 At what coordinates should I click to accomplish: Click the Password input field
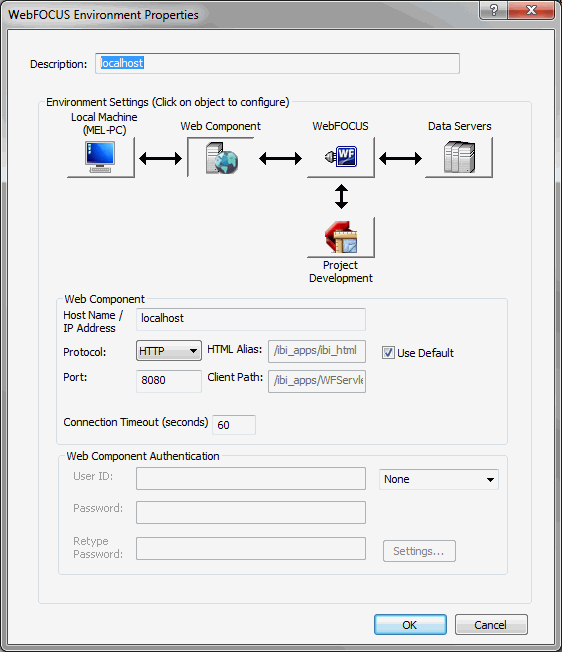coord(251,512)
